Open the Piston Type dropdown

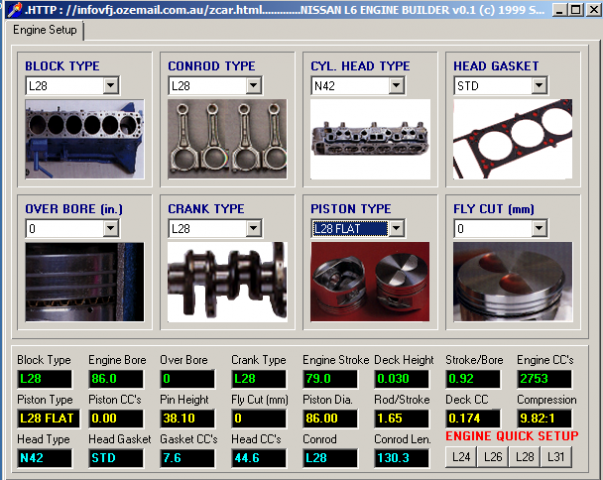(x=395, y=229)
